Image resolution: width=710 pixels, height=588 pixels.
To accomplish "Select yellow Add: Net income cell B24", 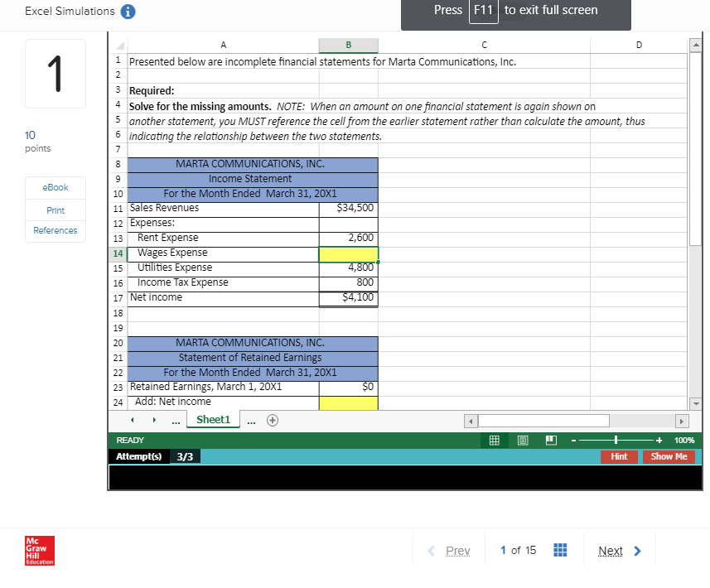I will click(x=348, y=402).
